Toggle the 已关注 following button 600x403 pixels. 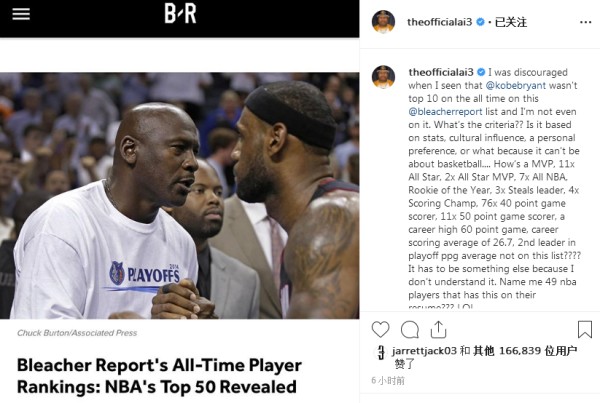(511, 22)
